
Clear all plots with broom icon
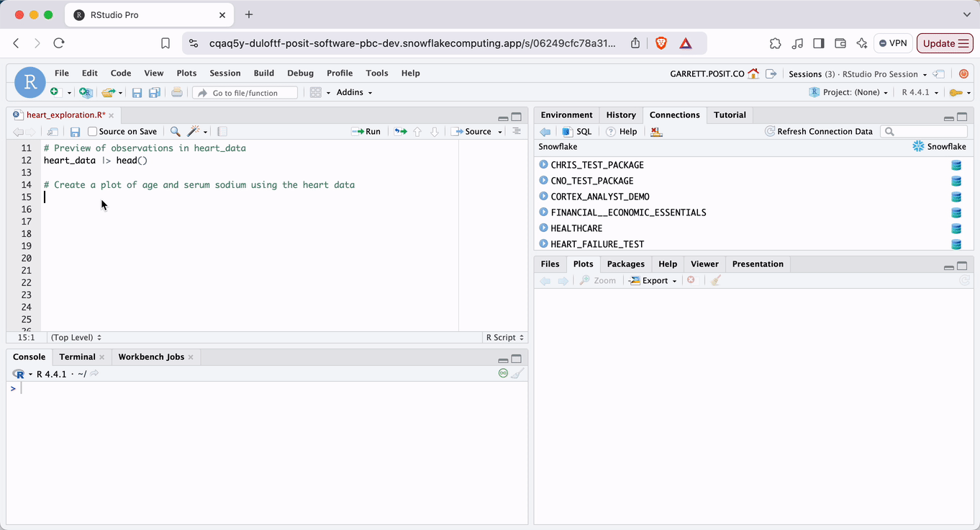point(715,281)
